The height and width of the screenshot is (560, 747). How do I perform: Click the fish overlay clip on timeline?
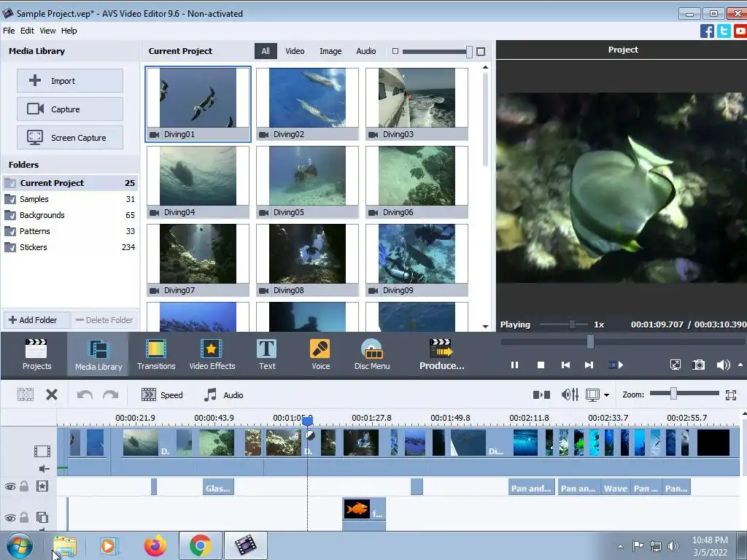[364, 510]
